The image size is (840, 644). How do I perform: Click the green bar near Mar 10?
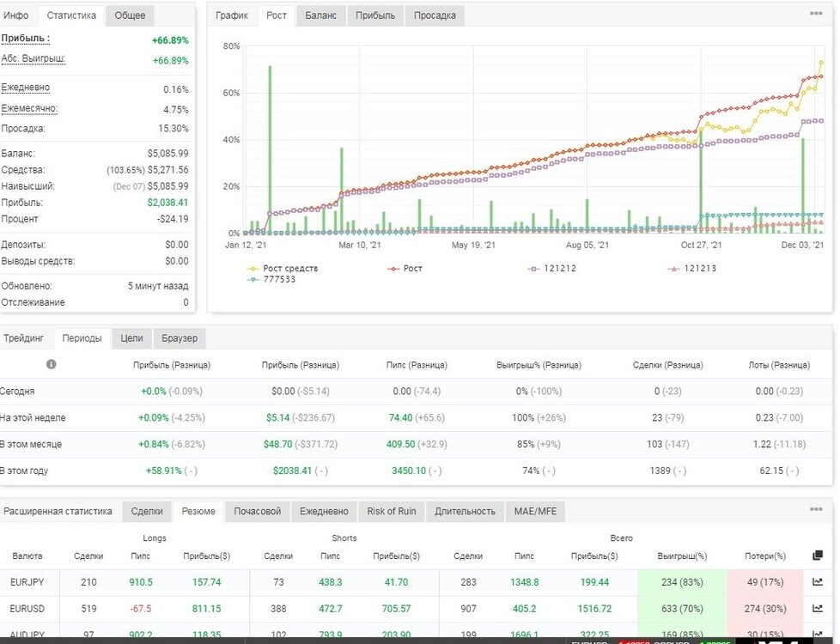click(341, 191)
